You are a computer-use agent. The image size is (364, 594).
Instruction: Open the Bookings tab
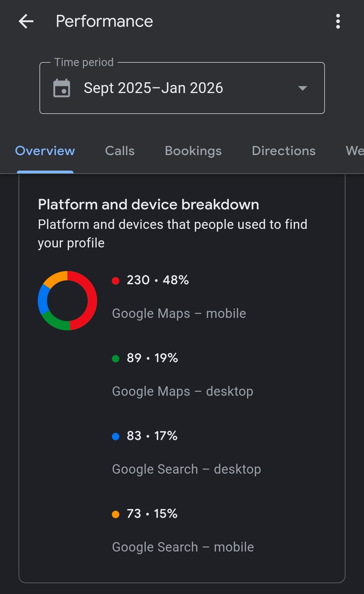[193, 151]
